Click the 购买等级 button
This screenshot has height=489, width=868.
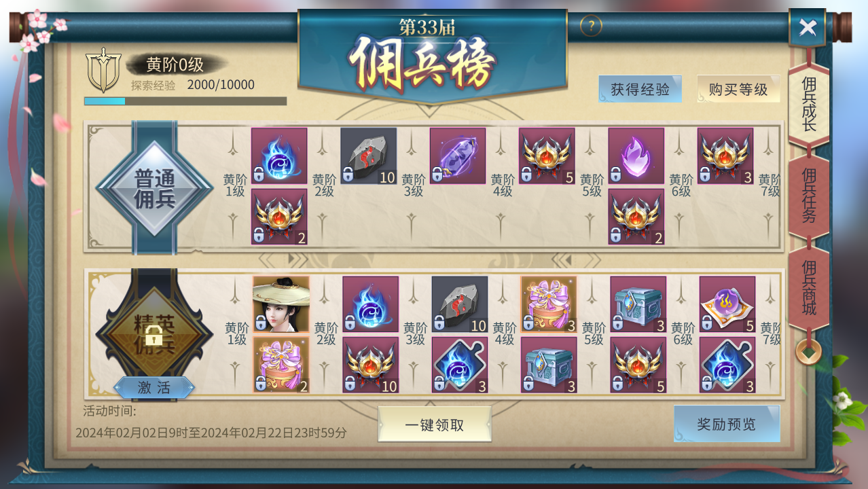[738, 89]
